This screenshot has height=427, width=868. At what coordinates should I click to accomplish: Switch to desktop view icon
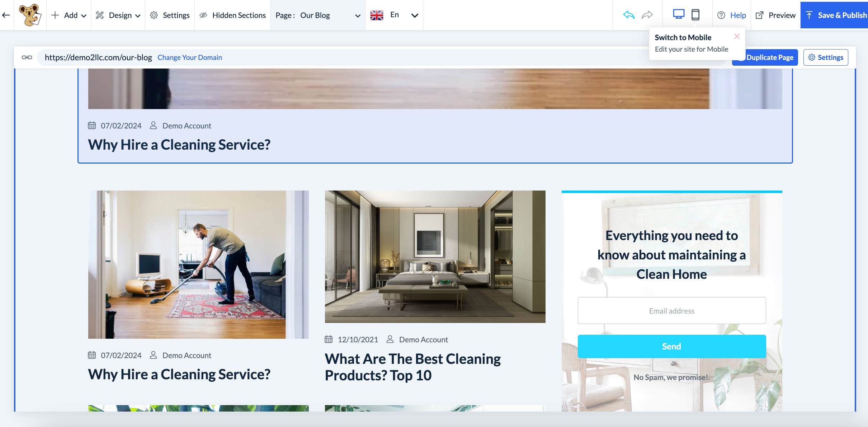click(x=678, y=14)
